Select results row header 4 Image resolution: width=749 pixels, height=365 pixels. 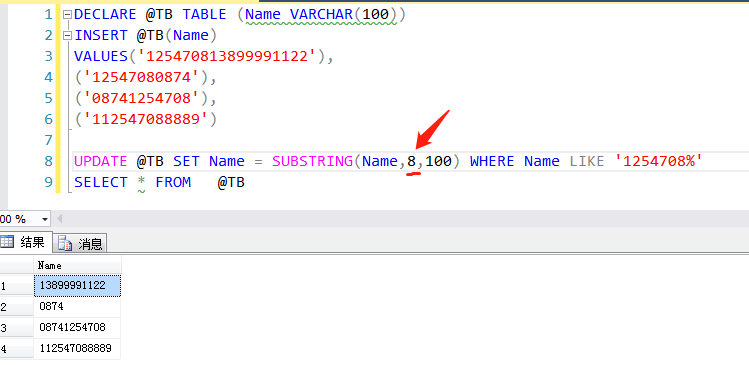pyautogui.click(x=17, y=349)
